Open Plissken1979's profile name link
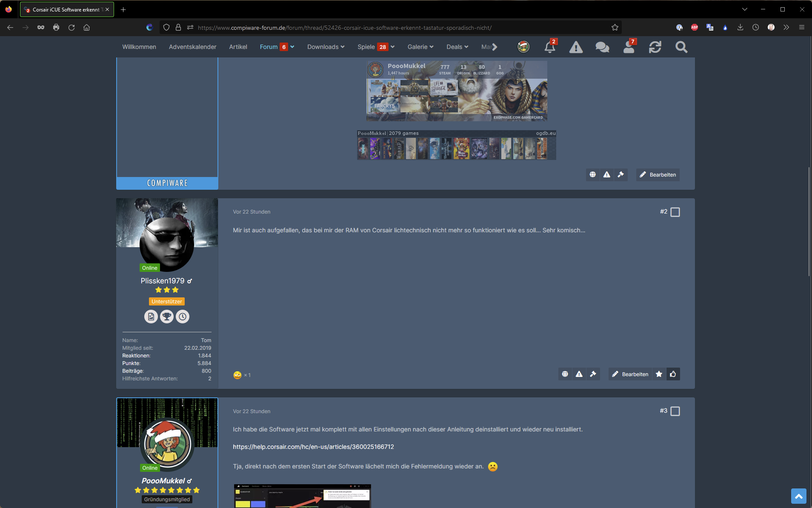This screenshot has width=812, height=508. click(x=163, y=281)
